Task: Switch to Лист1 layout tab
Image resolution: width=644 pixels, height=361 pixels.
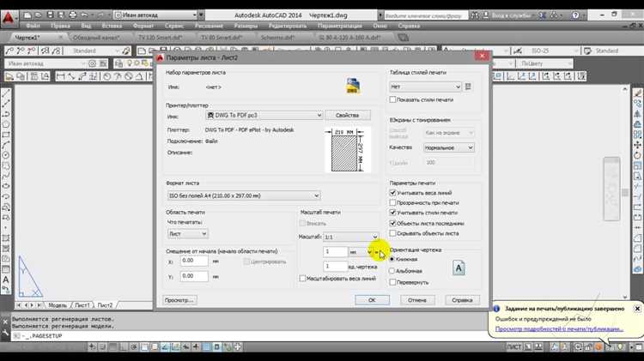Action: pos(82,305)
